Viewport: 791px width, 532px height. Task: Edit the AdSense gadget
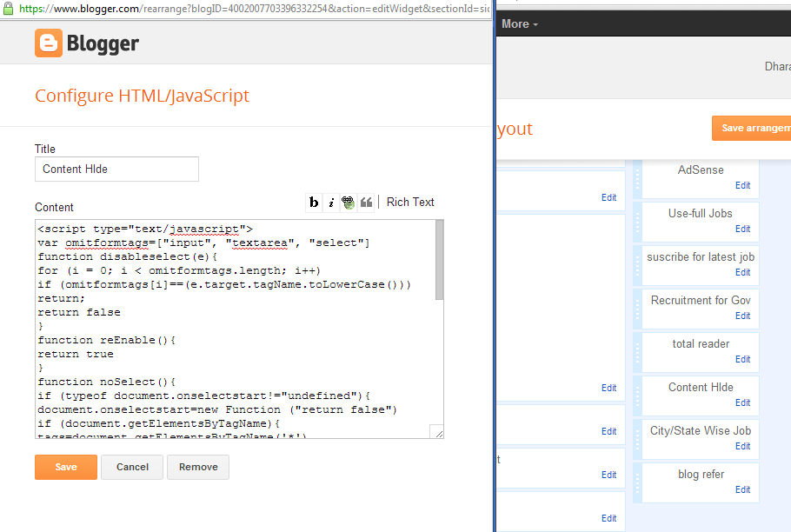742,185
